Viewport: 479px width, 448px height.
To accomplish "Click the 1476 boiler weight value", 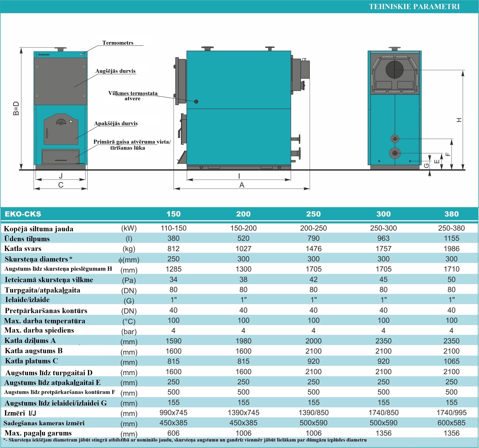I will click(x=313, y=249).
